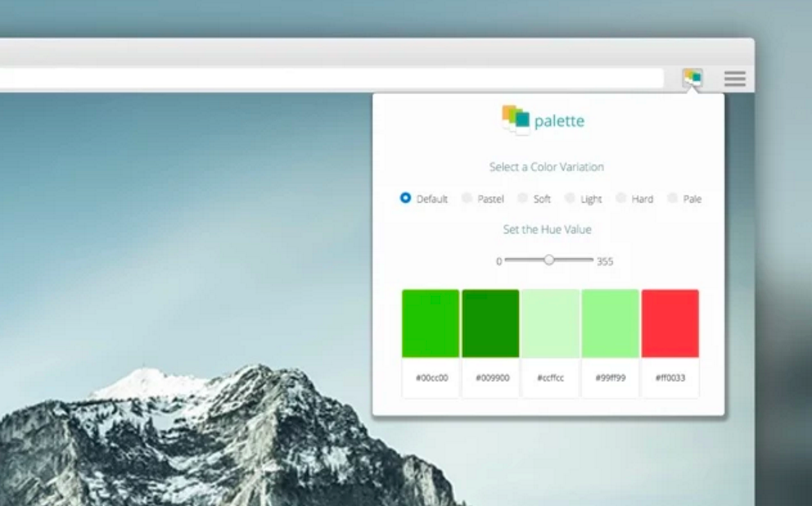Viewport: 812px width, 506px height.
Task: Select the Hard color variation
Action: (621, 198)
